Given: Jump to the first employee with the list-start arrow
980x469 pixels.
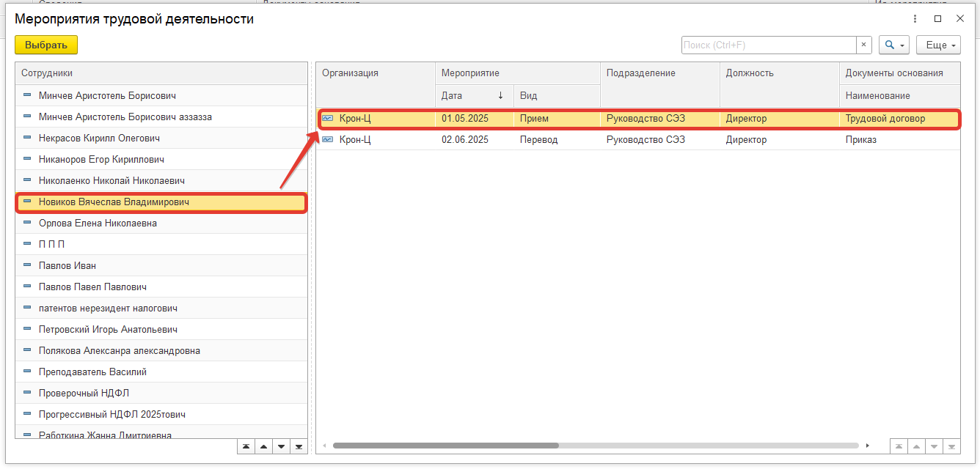Looking at the screenshot, I should click(x=246, y=446).
